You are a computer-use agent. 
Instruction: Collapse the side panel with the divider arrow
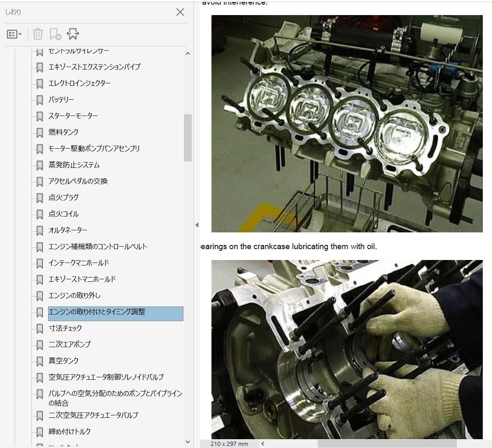(x=196, y=225)
